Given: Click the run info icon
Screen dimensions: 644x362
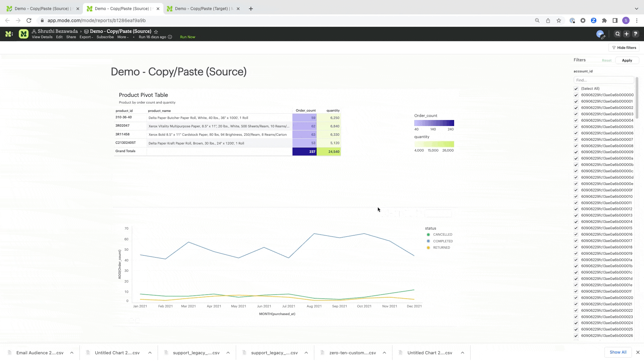Looking at the screenshot, I should (170, 37).
